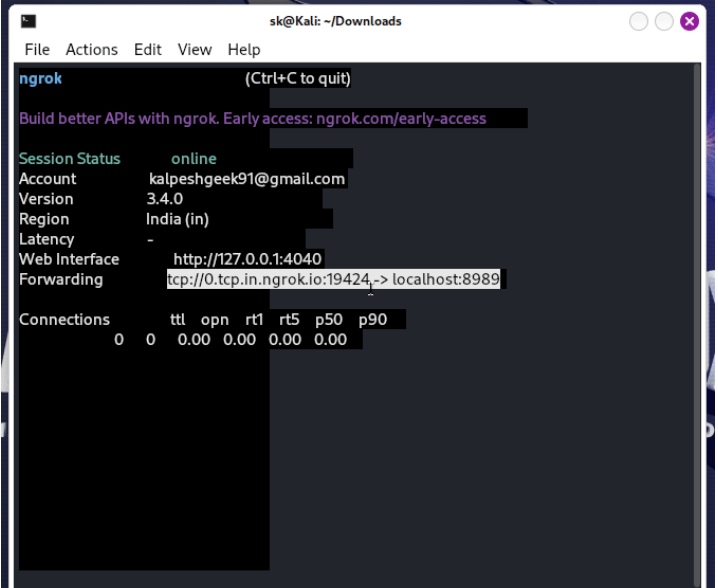Viewport: 718px width, 588px height.
Task: Click the 'Connections' label
Action: pyautogui.click(x=65, y=319)
